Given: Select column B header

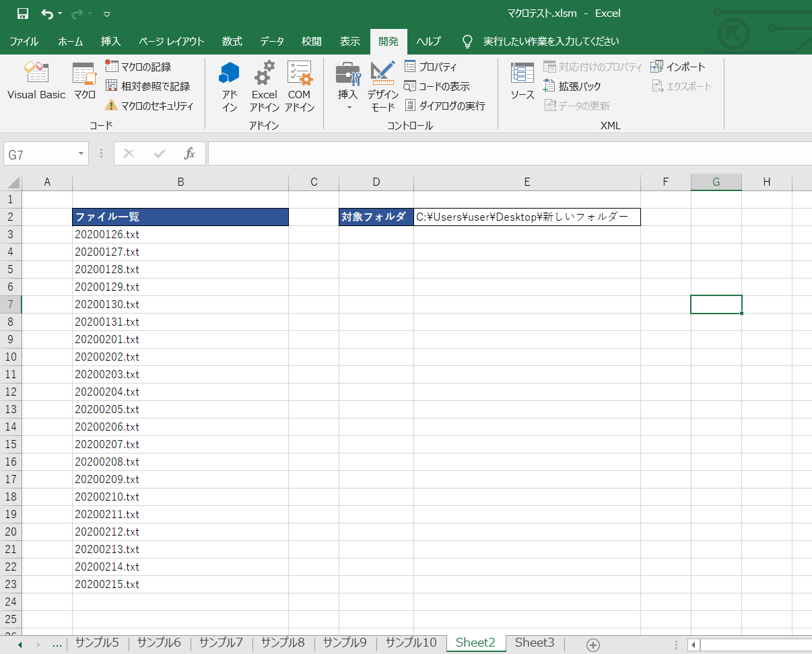Looking at the screenshot, I should (x=180, y=182).
